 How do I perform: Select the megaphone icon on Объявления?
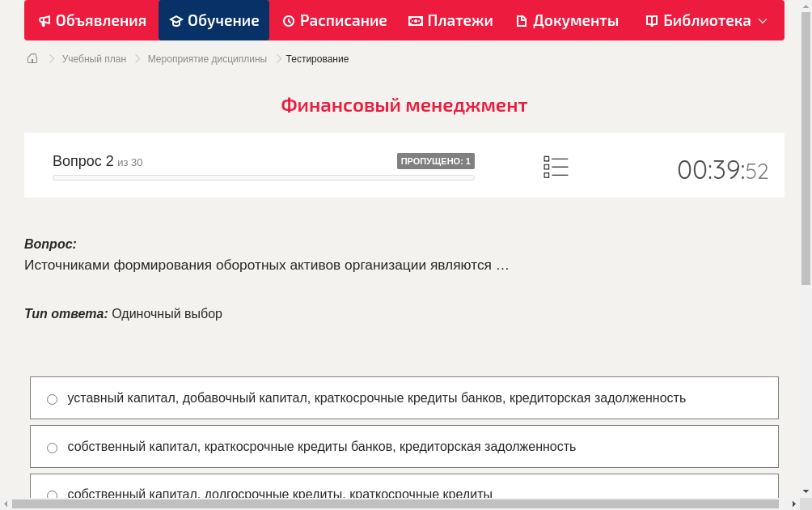point(44,20)
